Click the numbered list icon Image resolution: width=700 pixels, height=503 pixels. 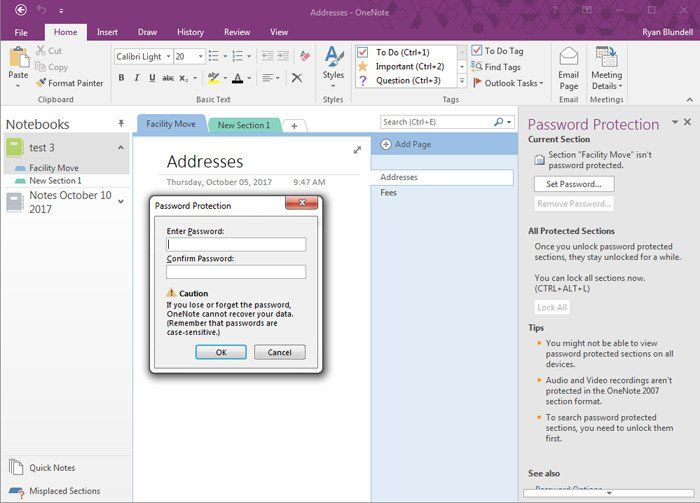tap(238, 56)
